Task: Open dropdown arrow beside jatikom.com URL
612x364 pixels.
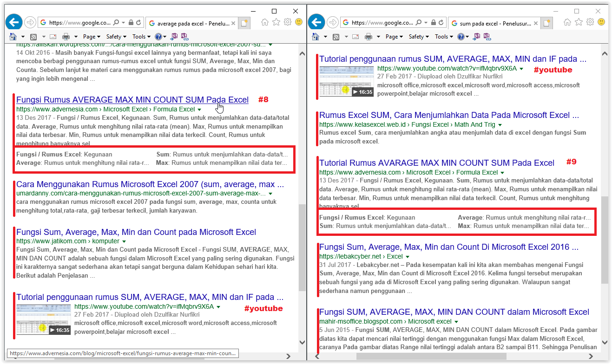Action: click(124, 242)
